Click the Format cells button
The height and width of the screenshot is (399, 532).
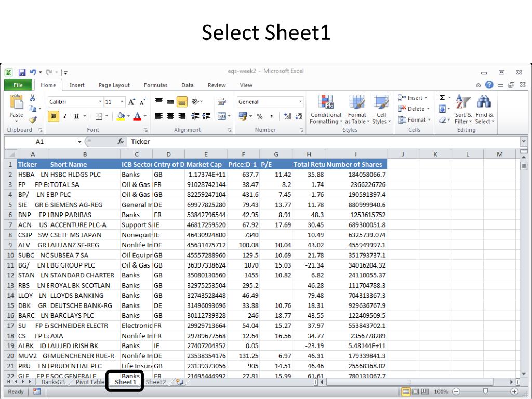coord(414,120)
